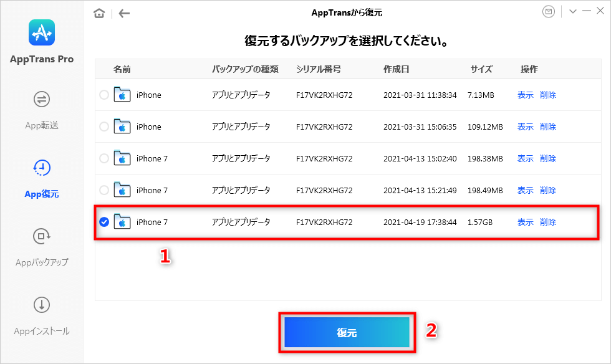
Task: Select the first iPhone backup radio button
Action: coord(103,95)
